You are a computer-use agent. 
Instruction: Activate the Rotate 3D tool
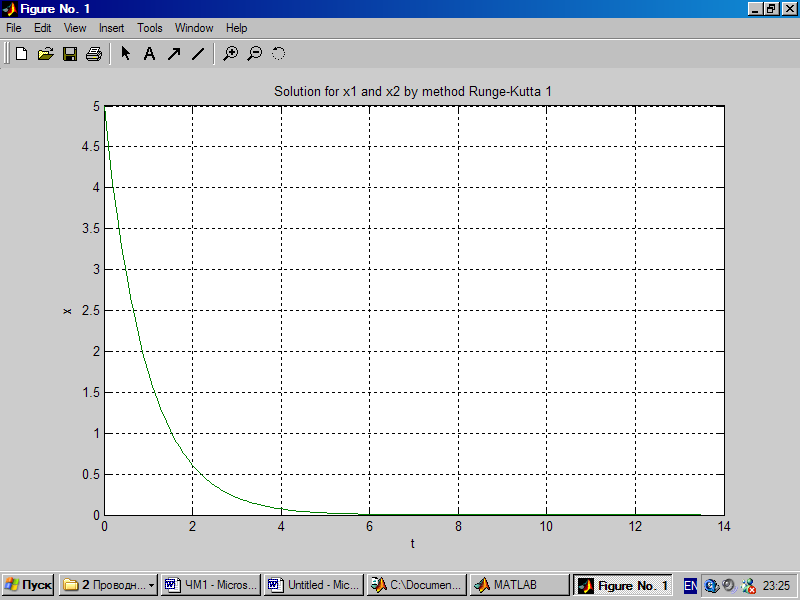click(278, 54)
